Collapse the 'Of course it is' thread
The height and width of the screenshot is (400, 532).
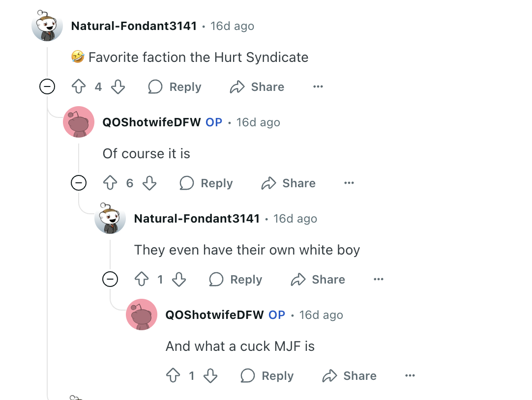pyautogui.click(x=79, y=183)
